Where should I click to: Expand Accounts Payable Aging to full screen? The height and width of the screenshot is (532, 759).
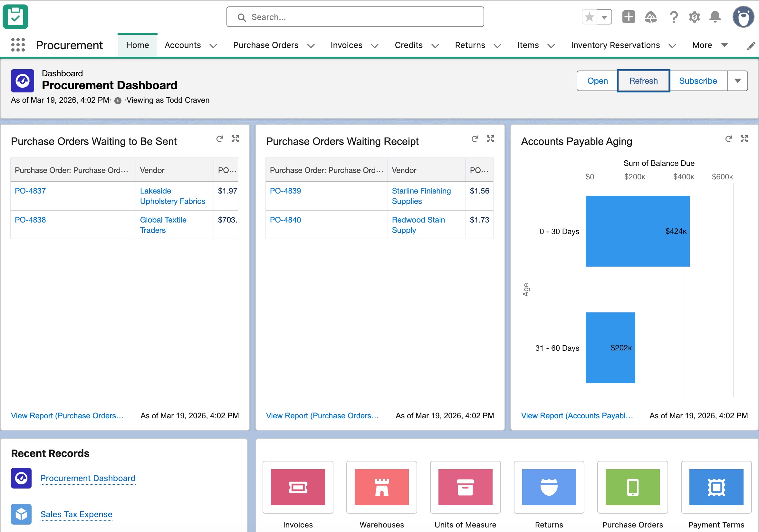(x=744, y=139)
